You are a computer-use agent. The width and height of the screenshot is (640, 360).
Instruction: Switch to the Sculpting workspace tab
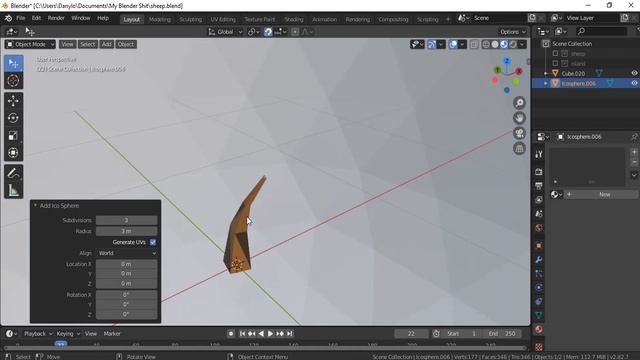tap(190, 19)
